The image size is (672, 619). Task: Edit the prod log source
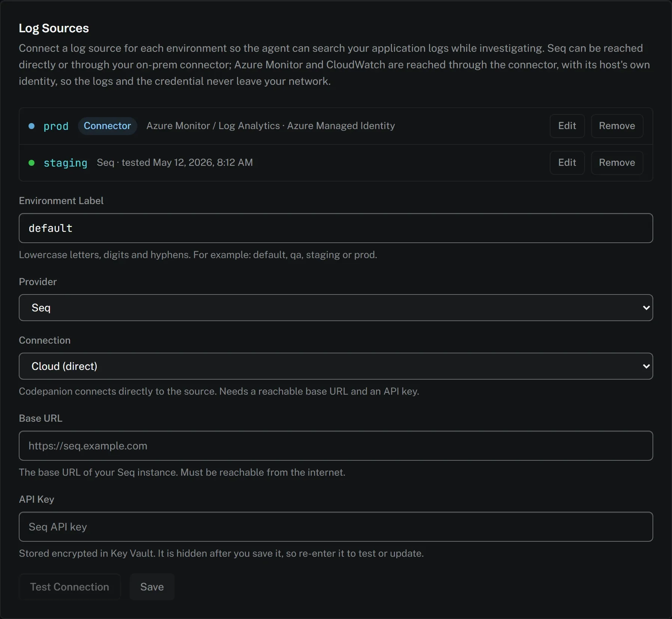[x=567, y=126]
